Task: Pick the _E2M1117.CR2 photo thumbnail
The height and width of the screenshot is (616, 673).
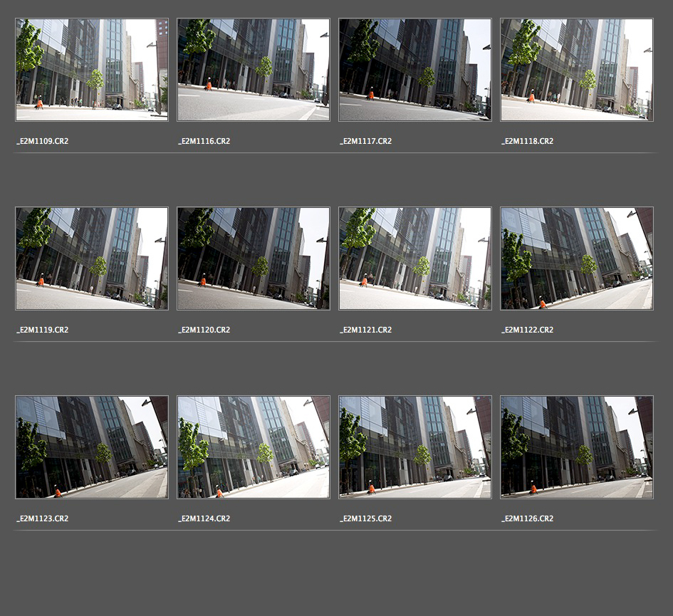Action: pyautogui.click(x=415, y=70)
